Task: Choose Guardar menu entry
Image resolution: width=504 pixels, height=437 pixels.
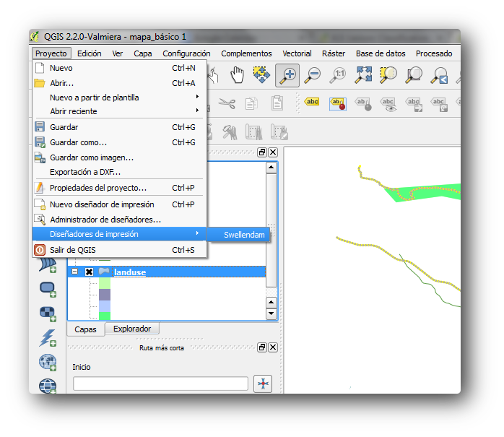Action: [119, 127]
